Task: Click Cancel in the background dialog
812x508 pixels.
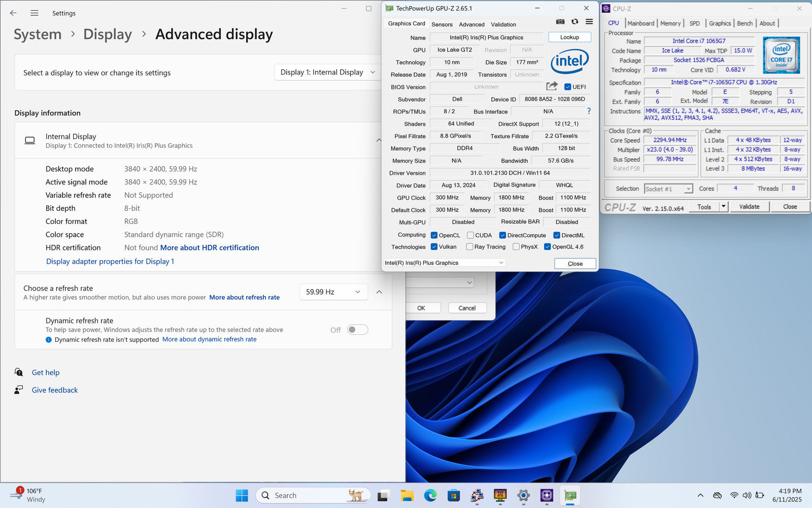Action: [467, 308]
